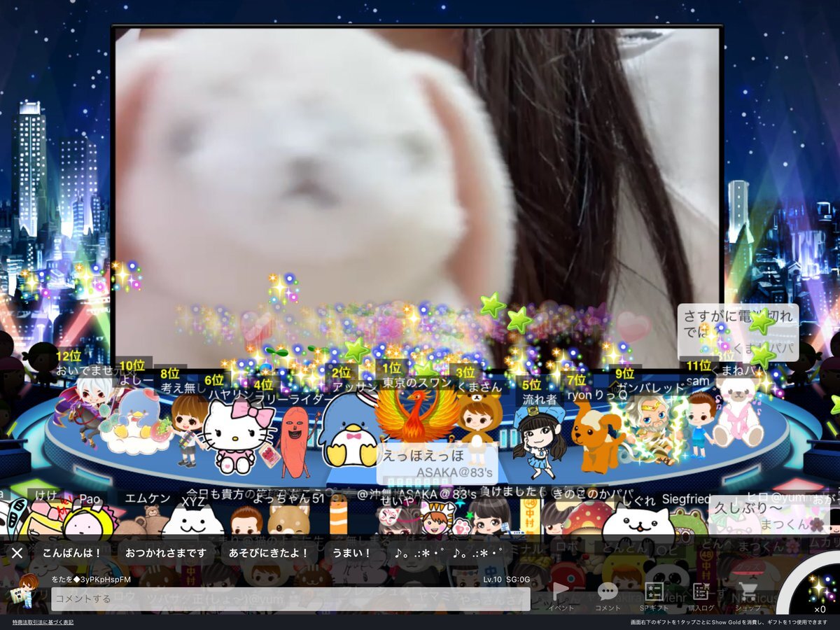
Task: Click the username をたを◆3yPKpHspFM
Action: tap(91, 580)
